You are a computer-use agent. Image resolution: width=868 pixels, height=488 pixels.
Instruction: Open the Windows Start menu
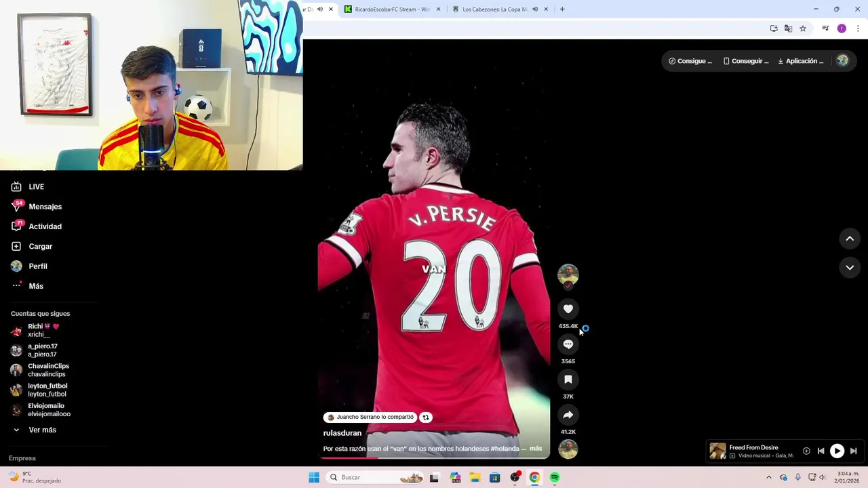[314, 477]
